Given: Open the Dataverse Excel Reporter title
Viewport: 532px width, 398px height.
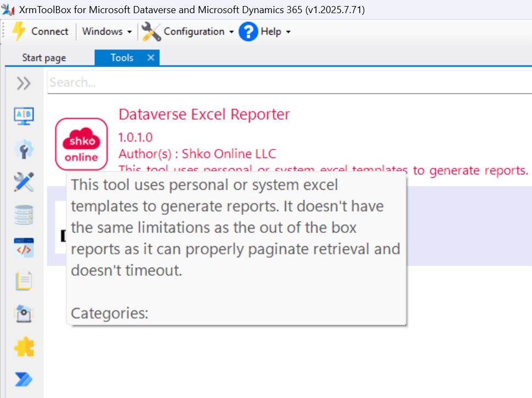Looking at the screenshot, I should (204, 115).
